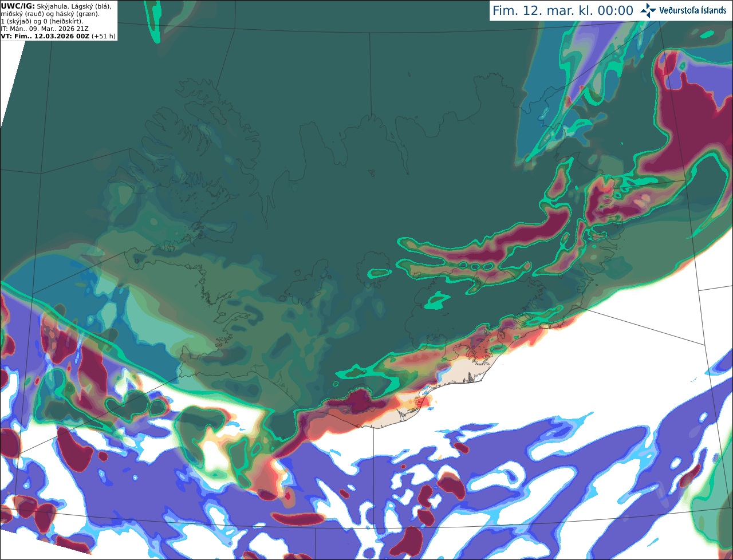Click the 'IT: Mán.. 09. Mar.. 2026 21Z' line

click(45, 29)
